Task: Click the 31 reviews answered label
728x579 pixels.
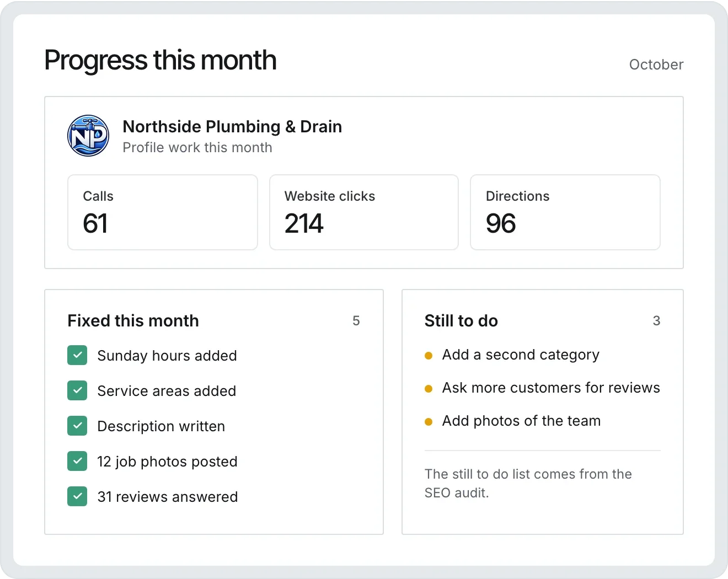Action: click(168, 497)
